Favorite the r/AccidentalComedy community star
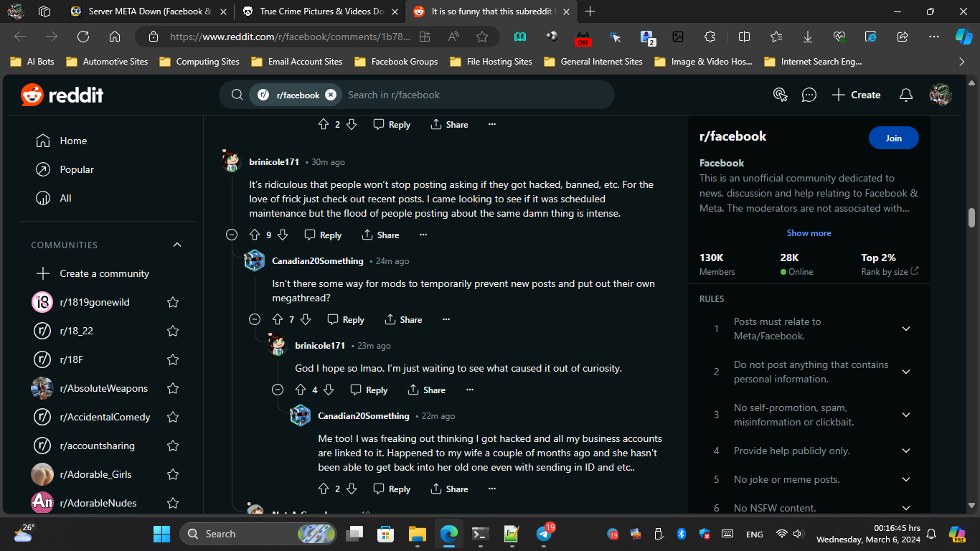Screen dimensions: 980x551 (173, 417)
